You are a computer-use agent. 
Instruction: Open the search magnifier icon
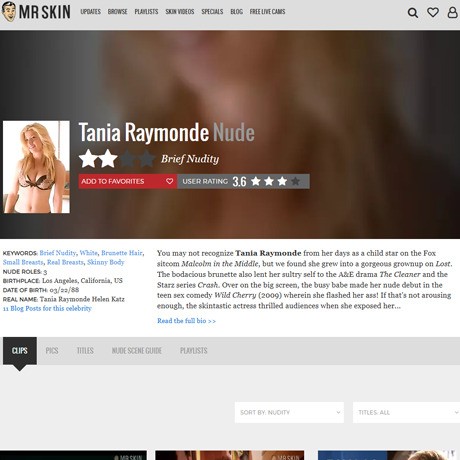[413, 13]
